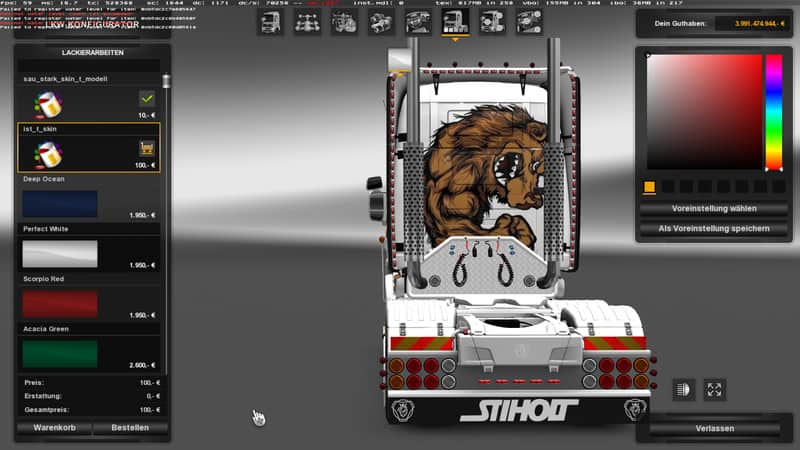Toggle truck headlights icon
This screenshot has height=450, width=800.
[685, 389]
